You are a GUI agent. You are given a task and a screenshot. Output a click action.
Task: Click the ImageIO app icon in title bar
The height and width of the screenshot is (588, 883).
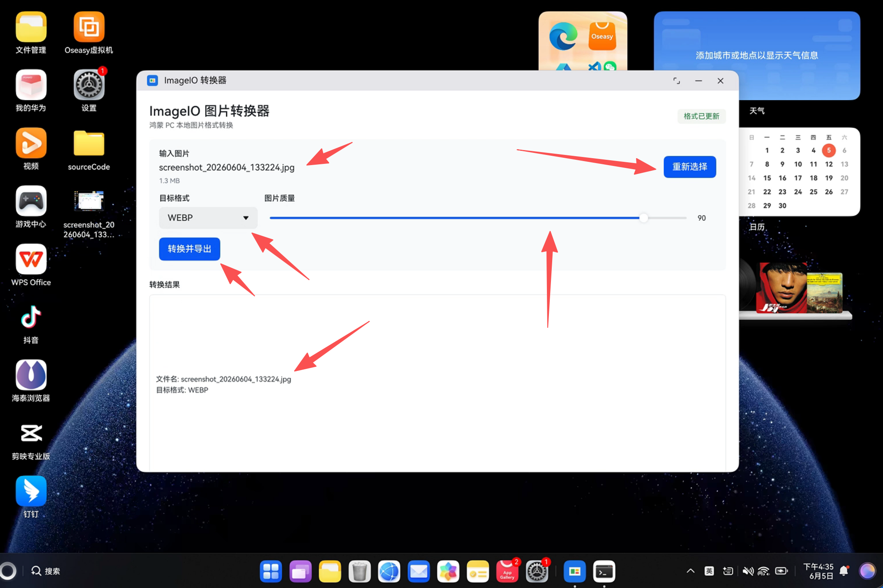(x=153, y=81)
